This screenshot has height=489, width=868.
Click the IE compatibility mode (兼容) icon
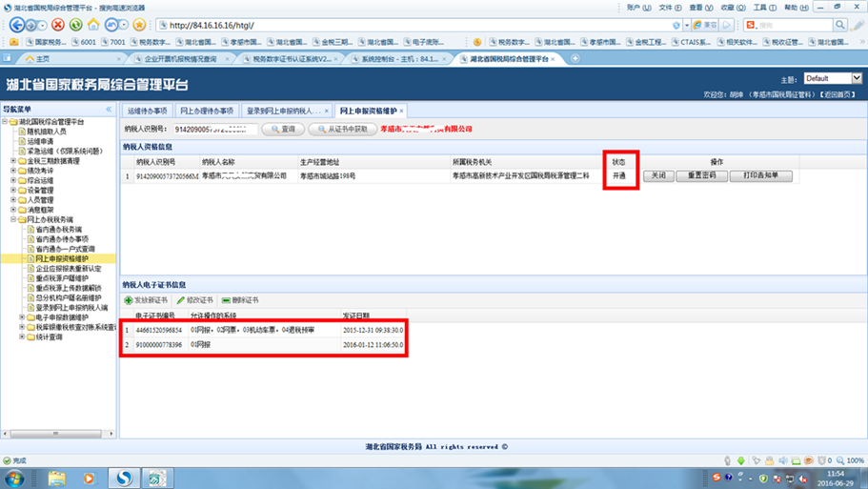coord(705,25)
